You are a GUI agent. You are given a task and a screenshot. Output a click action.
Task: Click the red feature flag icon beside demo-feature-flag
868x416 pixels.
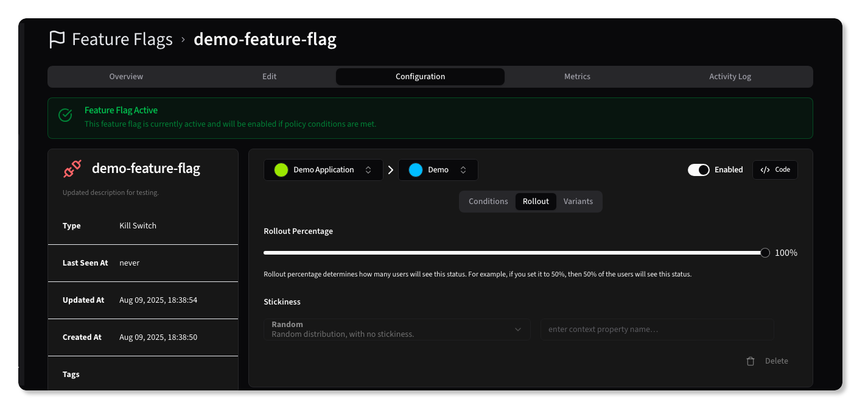pos(72,169)
